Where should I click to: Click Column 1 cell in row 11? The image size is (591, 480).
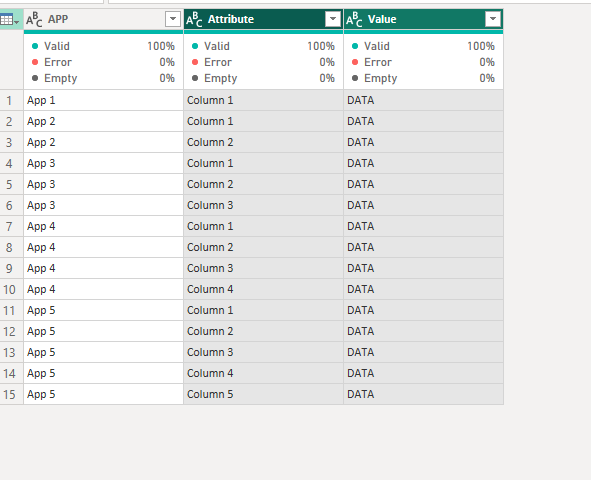point(263,310)
